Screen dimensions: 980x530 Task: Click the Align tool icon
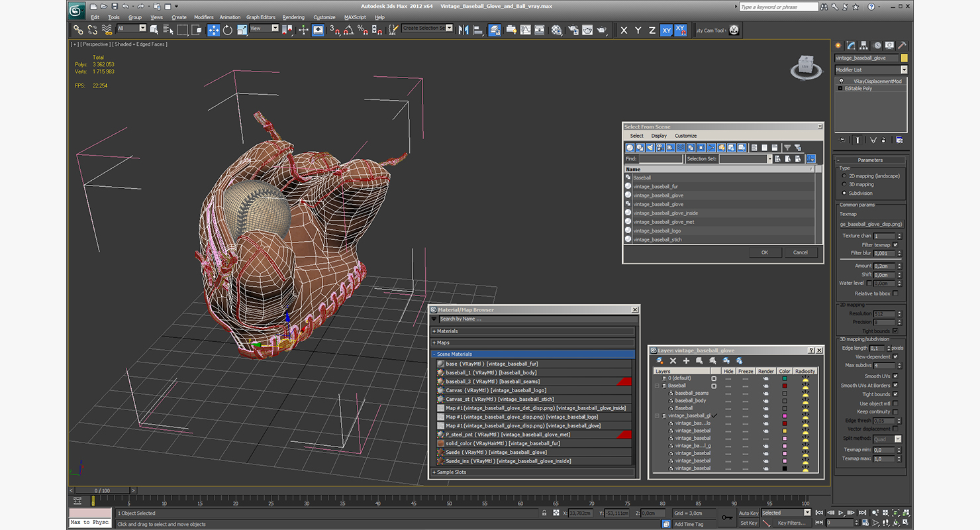pyautogui.click(x=477, y=30)
